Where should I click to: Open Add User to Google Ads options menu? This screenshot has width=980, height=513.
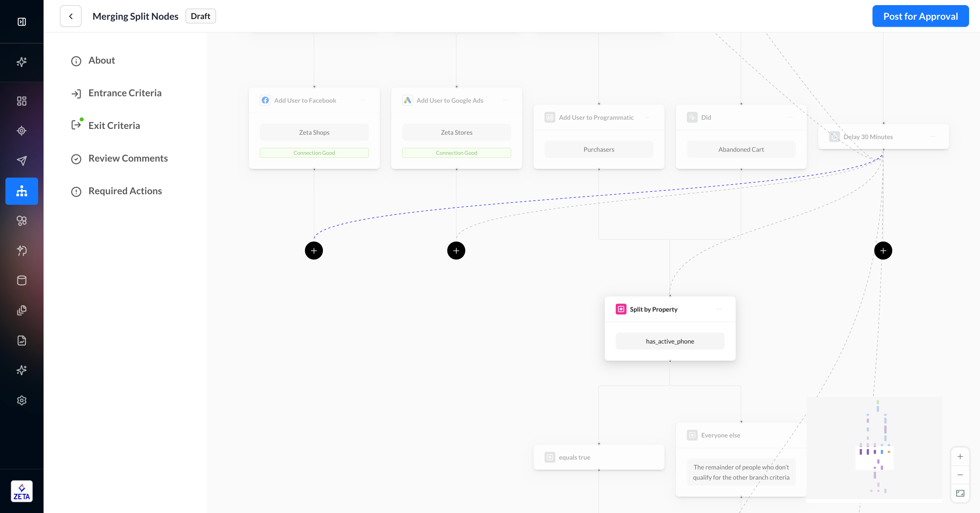505,100
